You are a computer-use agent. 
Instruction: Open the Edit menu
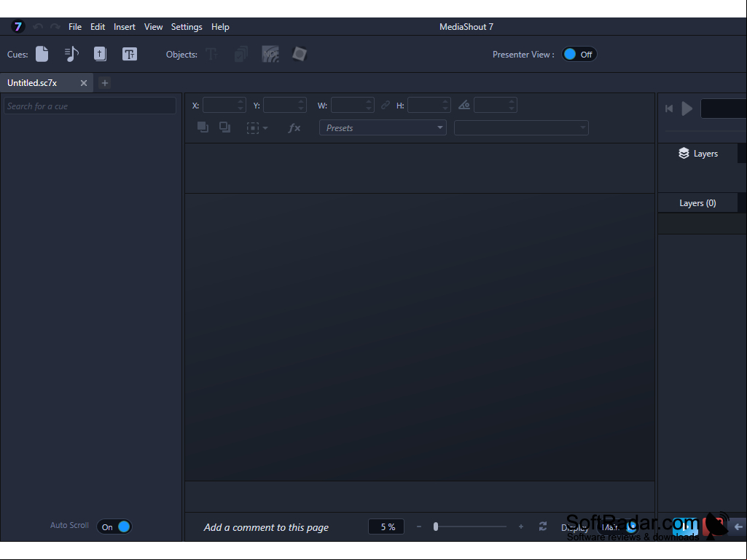point(98,27)
